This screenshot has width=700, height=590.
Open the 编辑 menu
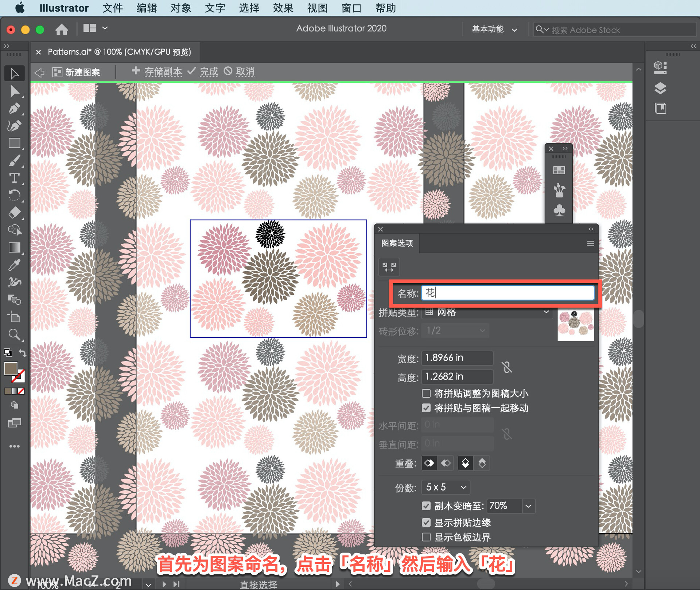click(x=147, y=8)
